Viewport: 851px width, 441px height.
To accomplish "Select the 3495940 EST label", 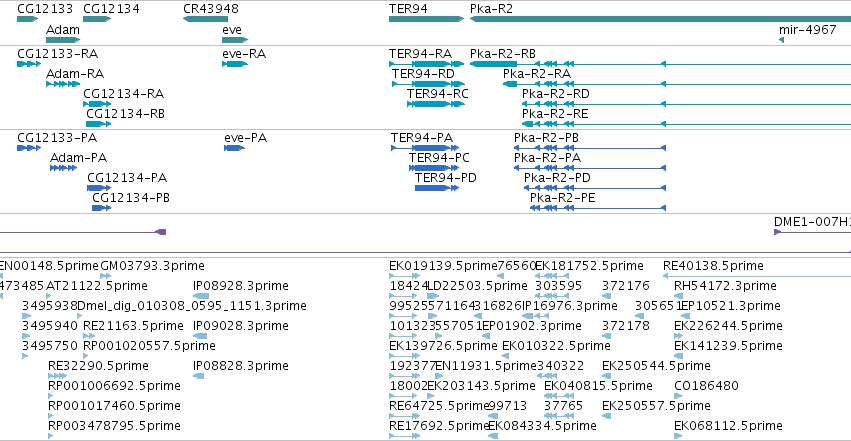I will pyautogui.click(x=50, y=326).
